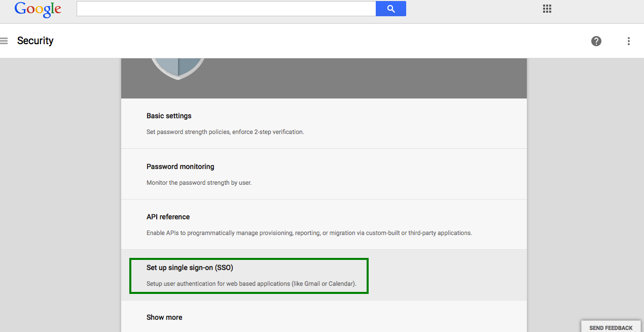Open help via the question mark icon
Screen dimensions: 644x332
click(596, 41)
